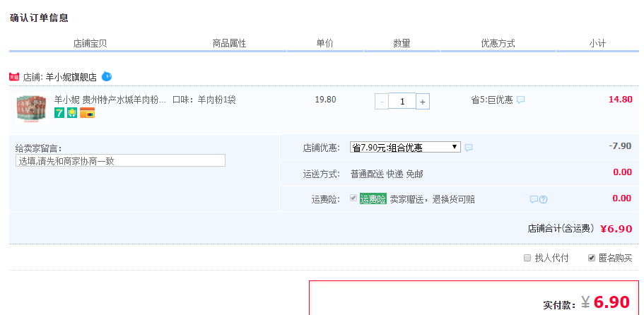Click the orange credit card payment icon
This screenshot has height=315, width=644.
[87, 113]
